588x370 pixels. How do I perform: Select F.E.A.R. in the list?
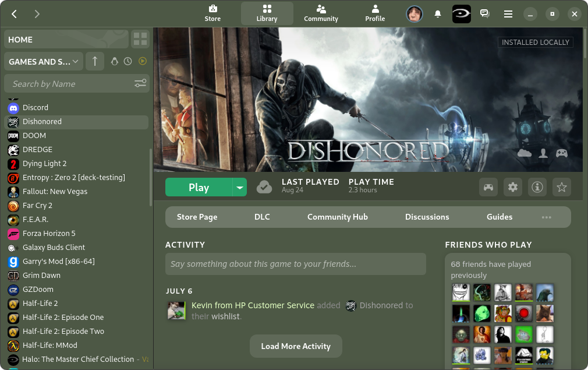tap(76, 220)
